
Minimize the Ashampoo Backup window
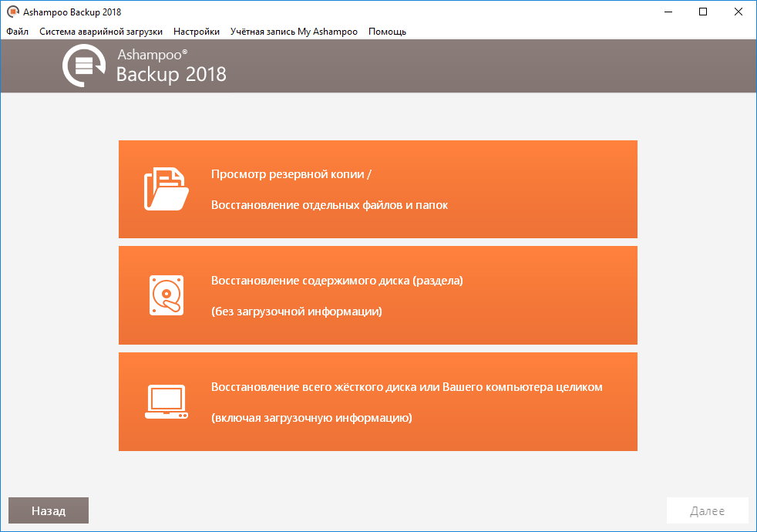pyautogui.click(x=668, y=12)
